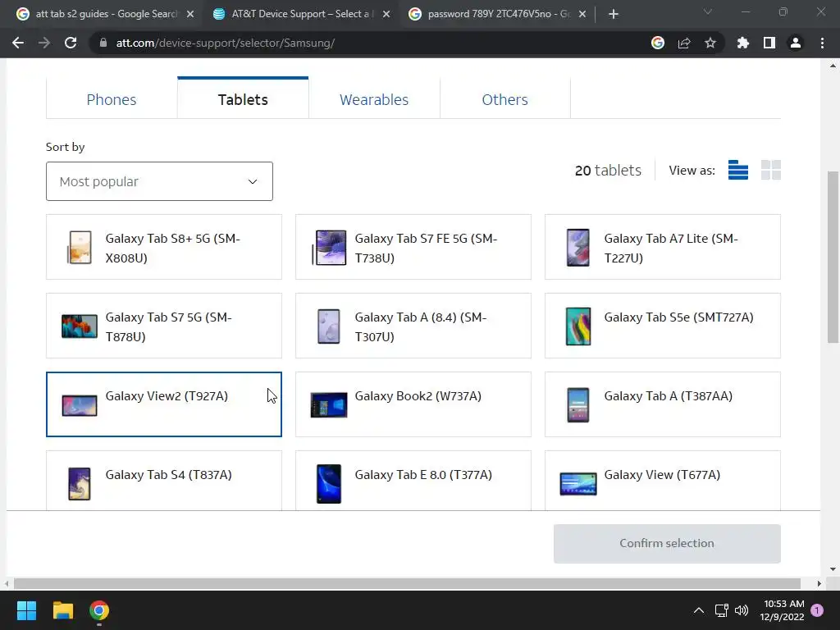Switch to list view layout
The image size is (840, 630).
point(738,171)
